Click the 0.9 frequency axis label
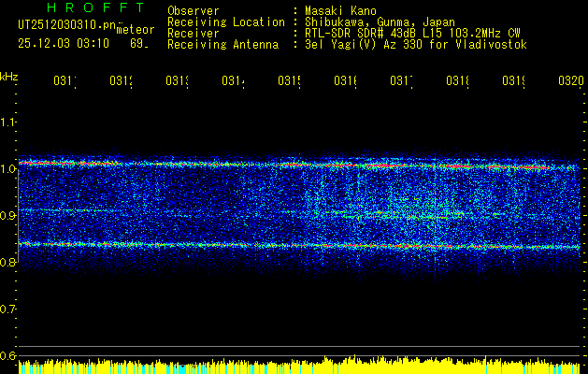 (7, 216)
